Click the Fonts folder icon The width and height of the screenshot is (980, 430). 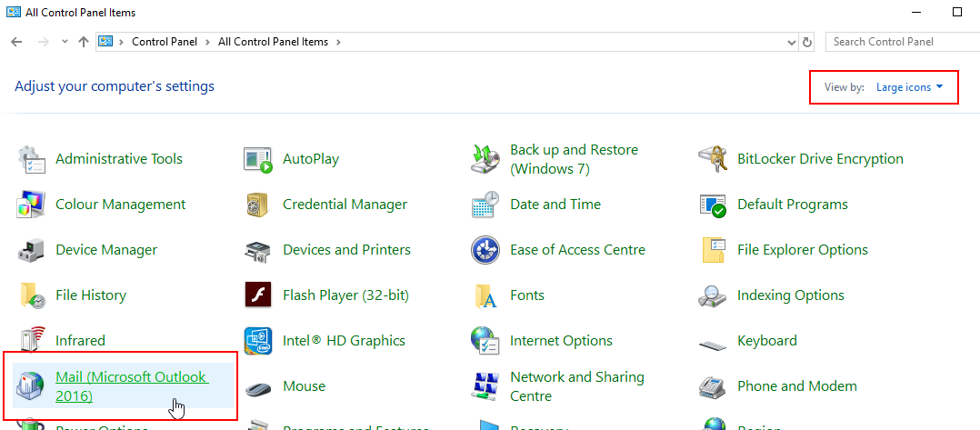click(485, 295)
